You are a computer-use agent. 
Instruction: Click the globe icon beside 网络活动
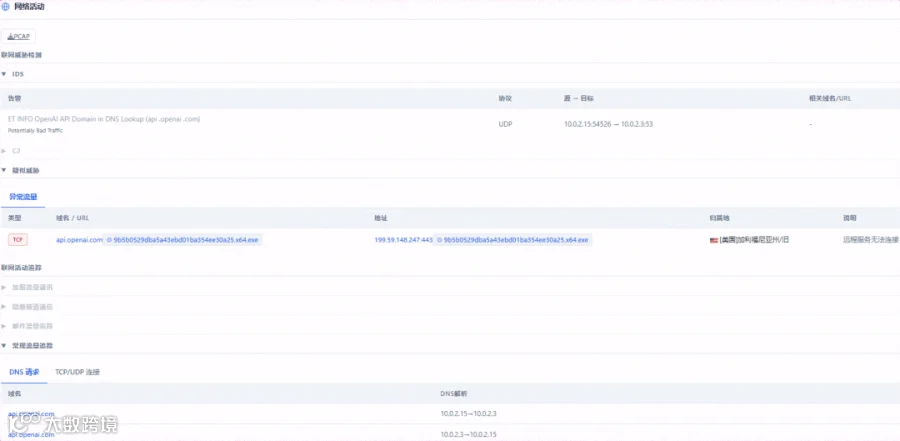(x=5, y=7)
